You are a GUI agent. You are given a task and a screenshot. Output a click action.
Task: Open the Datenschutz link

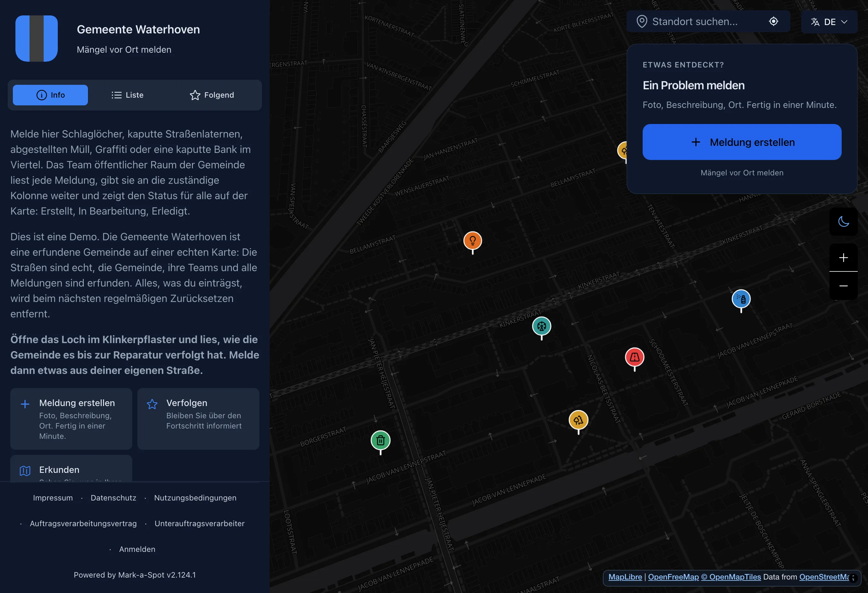click(x=114, y=498)
